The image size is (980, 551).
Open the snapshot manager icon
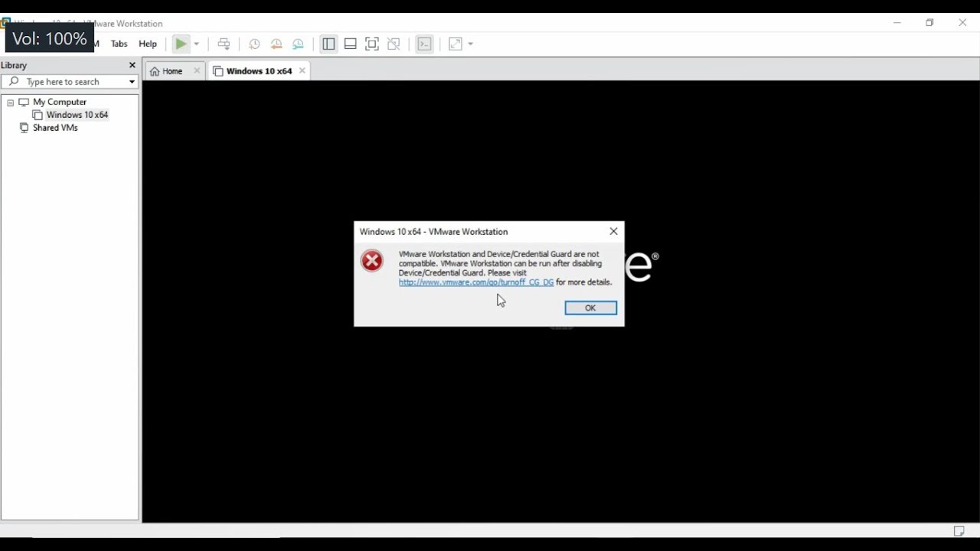click(299, 44)
